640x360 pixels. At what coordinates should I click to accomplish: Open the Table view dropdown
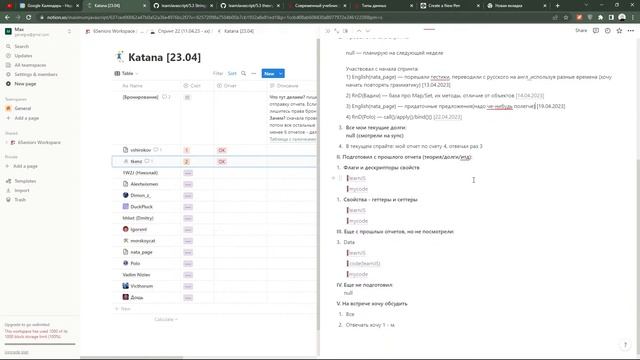[127, 73]
